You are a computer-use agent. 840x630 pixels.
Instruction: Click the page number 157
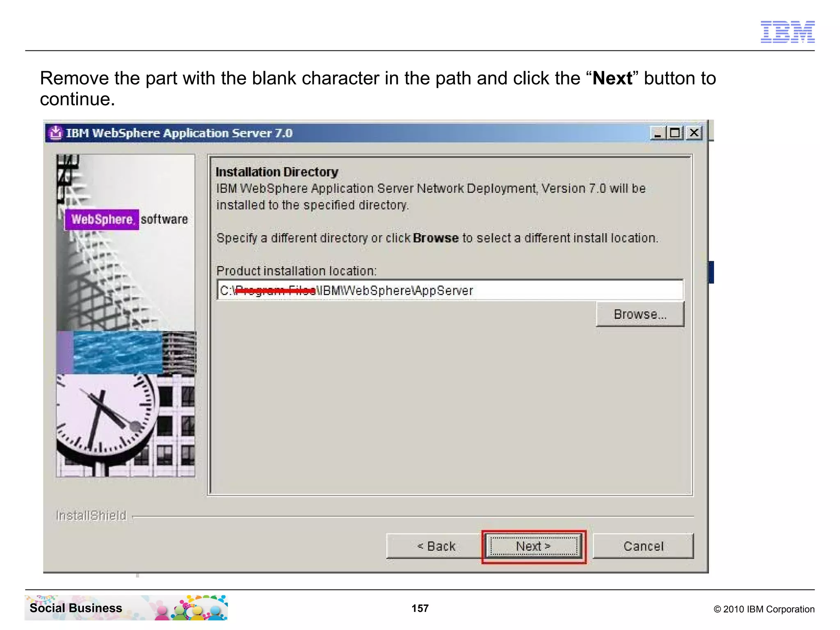tap(420, 608)
